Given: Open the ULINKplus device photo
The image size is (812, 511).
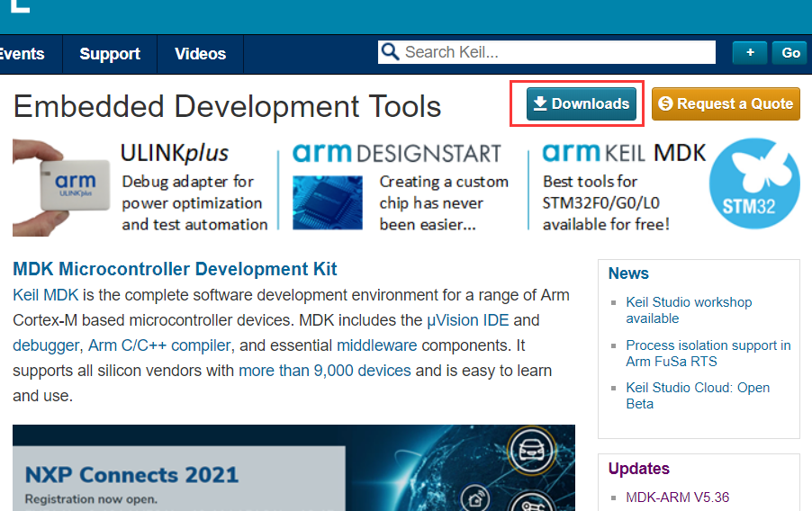Looking at the screenshot, I should click(x=61, y=187).
